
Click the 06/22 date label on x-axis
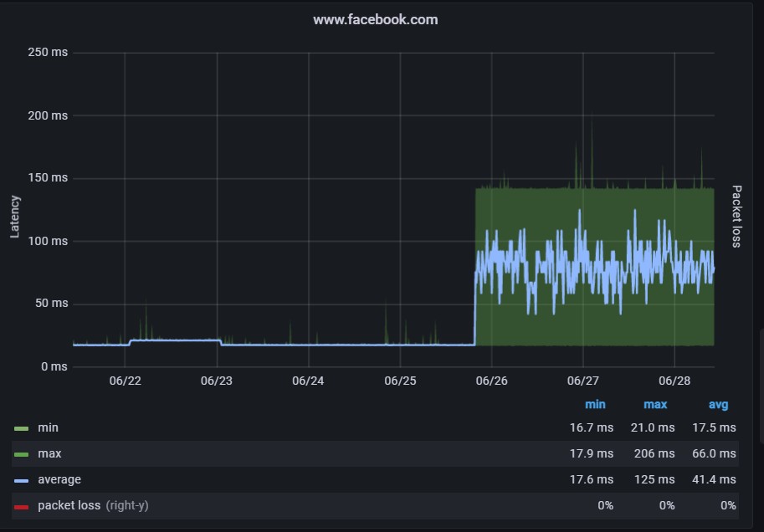pos(126,381)
